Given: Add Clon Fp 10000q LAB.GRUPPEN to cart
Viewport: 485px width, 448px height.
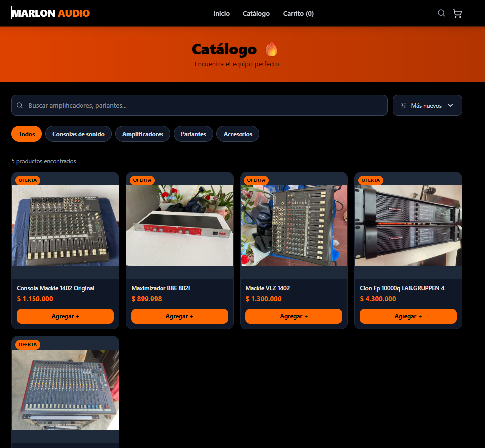Looking at the screenshot, I should pyautogui.click(x=408, y=316).
